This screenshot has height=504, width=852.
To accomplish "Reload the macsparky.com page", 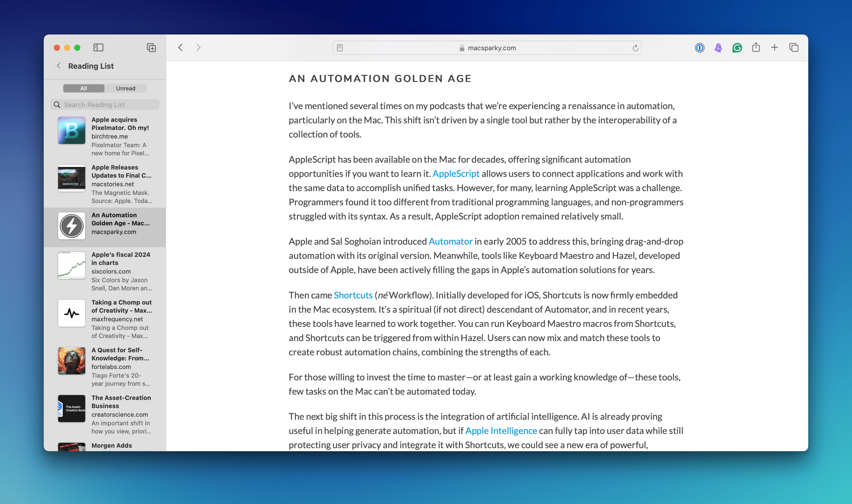I will 635,48.
